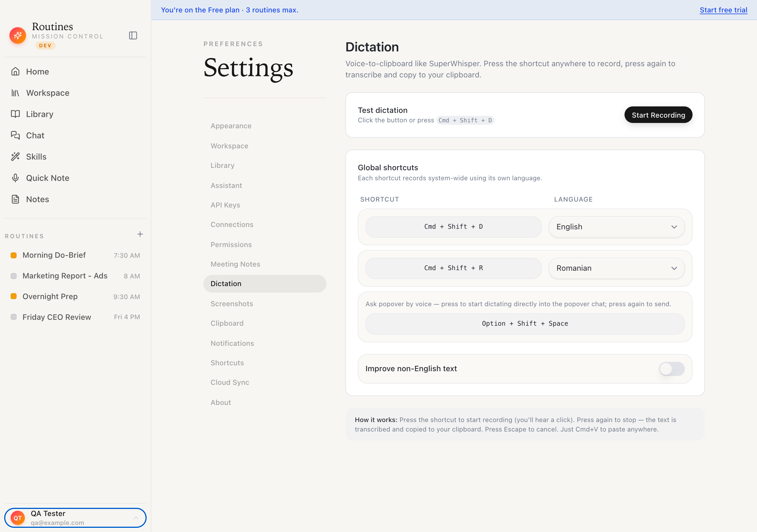Image resolution: width=757 pixels, height=532 pixels.
Task: Expand the QA Tester account menu chevron
Action: click(136, 518)
